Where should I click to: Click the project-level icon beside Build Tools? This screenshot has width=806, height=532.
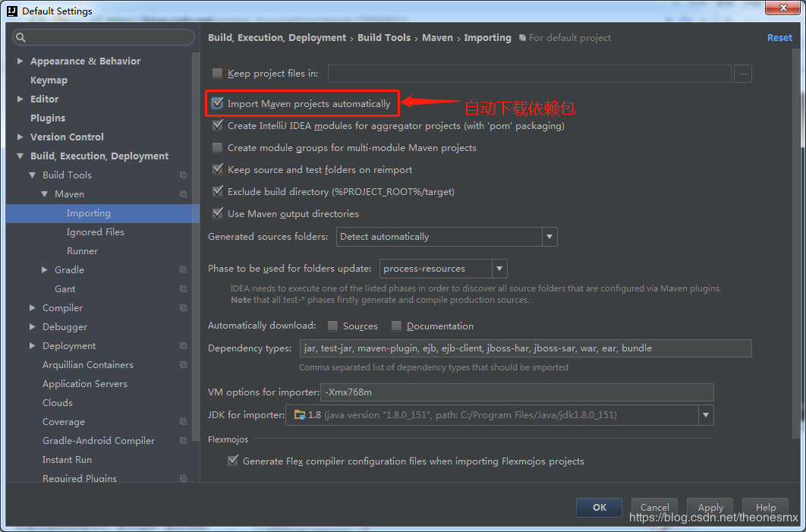click(183, 175)
